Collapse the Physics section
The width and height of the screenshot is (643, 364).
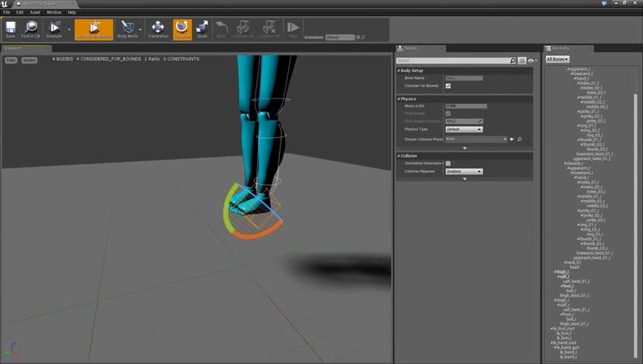click(399, 99)
